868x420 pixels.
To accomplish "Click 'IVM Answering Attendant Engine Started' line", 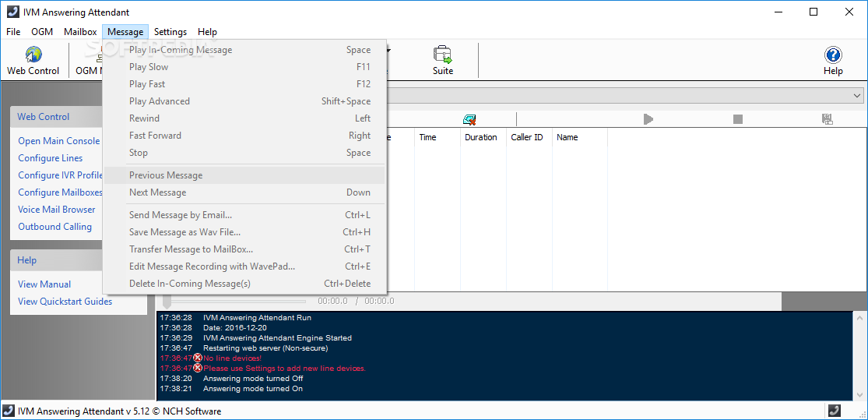I will click(x=277, y=338).
